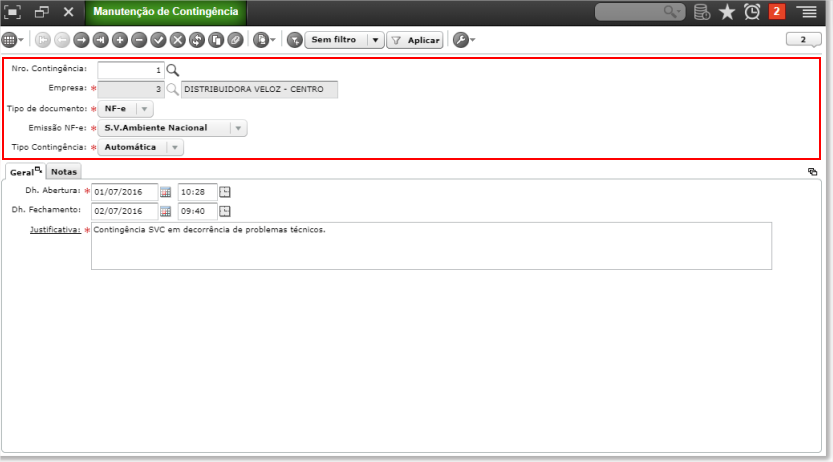Click the Justificativa text area
This screenshot has height=462, width=833.
coord(431,246)
